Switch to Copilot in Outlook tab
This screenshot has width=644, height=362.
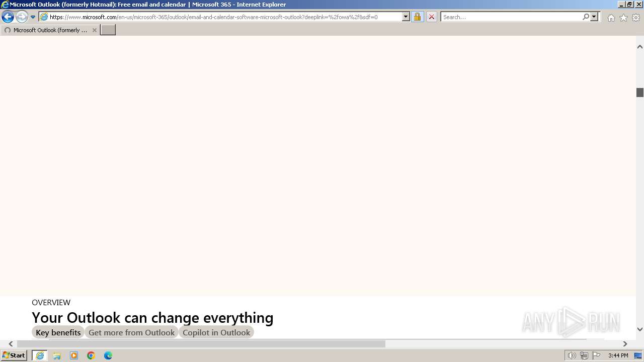coord(216,332)
